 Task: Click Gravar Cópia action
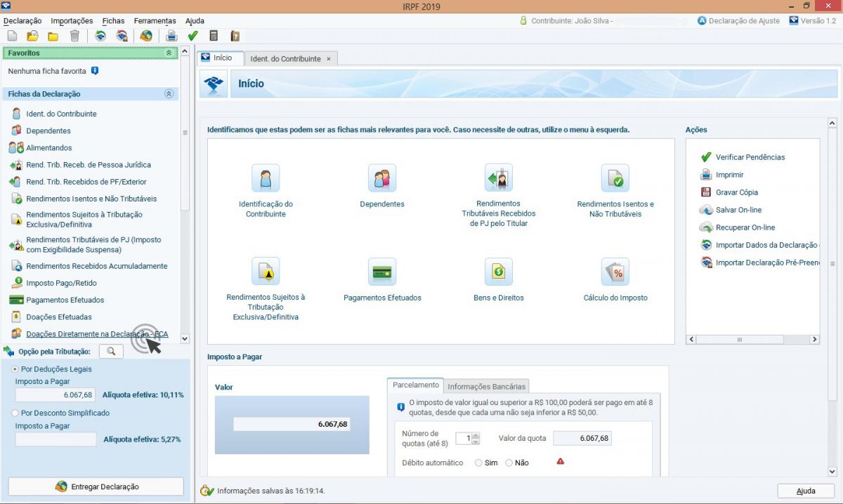click(x=729, y=192)
